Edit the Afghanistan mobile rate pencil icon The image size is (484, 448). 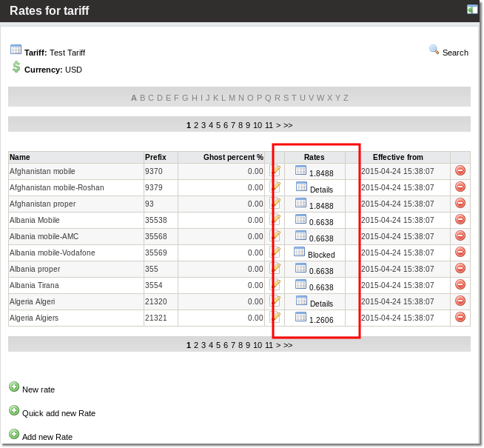(275, 170)
